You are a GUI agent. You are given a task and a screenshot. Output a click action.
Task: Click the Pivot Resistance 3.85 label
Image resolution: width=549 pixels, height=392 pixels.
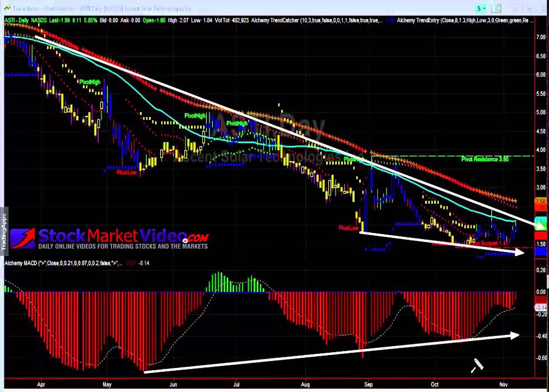click(x=485, y=160)
